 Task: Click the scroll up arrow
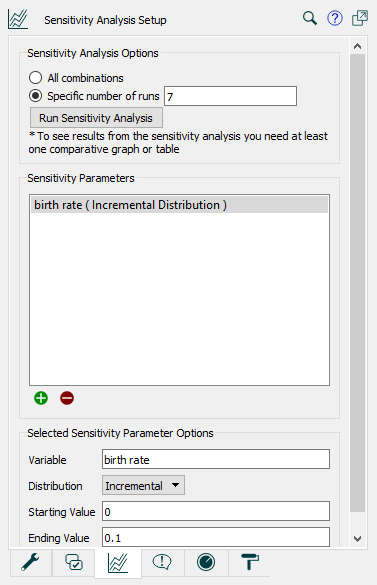(357, 46)
